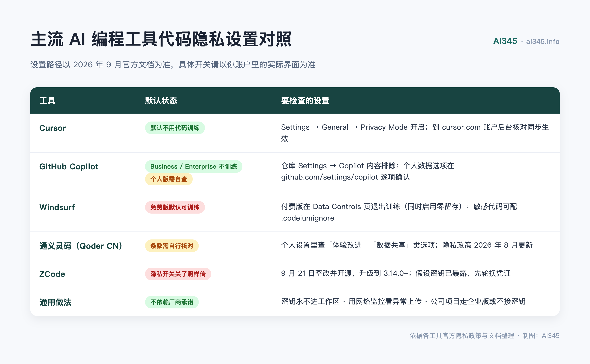
Task: Click Windsurf's Data Controls description text
Action: tap(399, 212)
